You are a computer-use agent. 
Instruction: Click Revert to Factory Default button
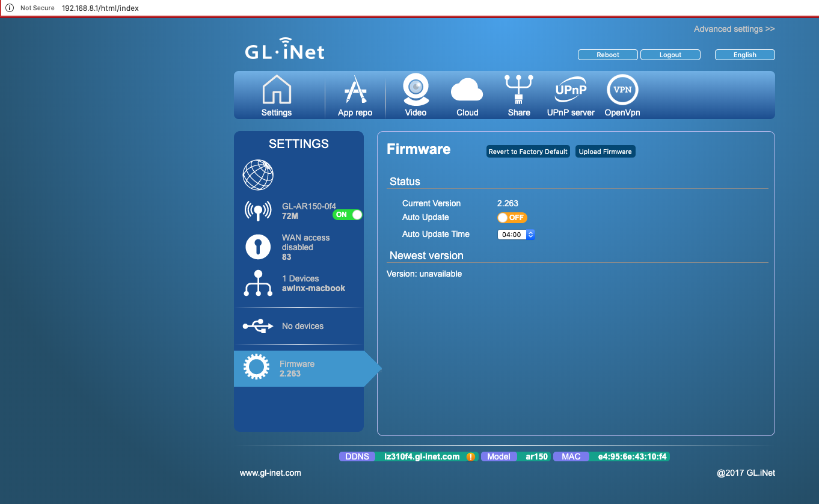pos(528,152)
